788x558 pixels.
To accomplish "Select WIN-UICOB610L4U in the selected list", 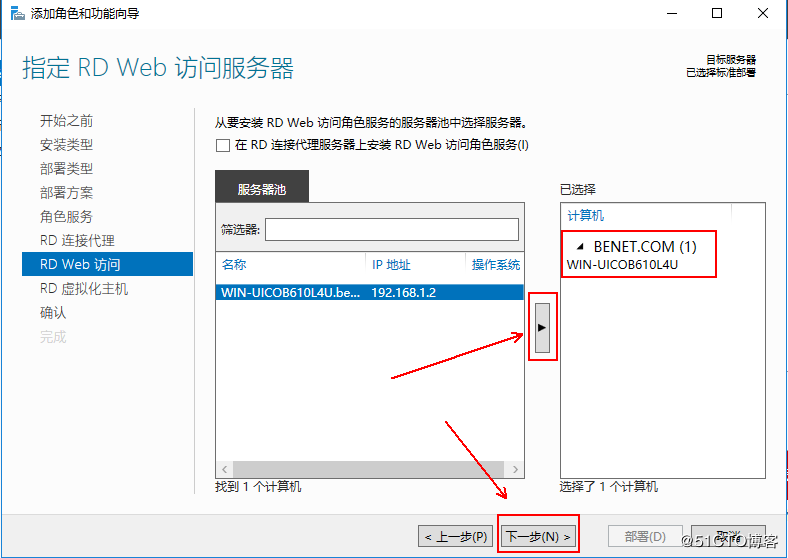I will (x=622, y=265).
